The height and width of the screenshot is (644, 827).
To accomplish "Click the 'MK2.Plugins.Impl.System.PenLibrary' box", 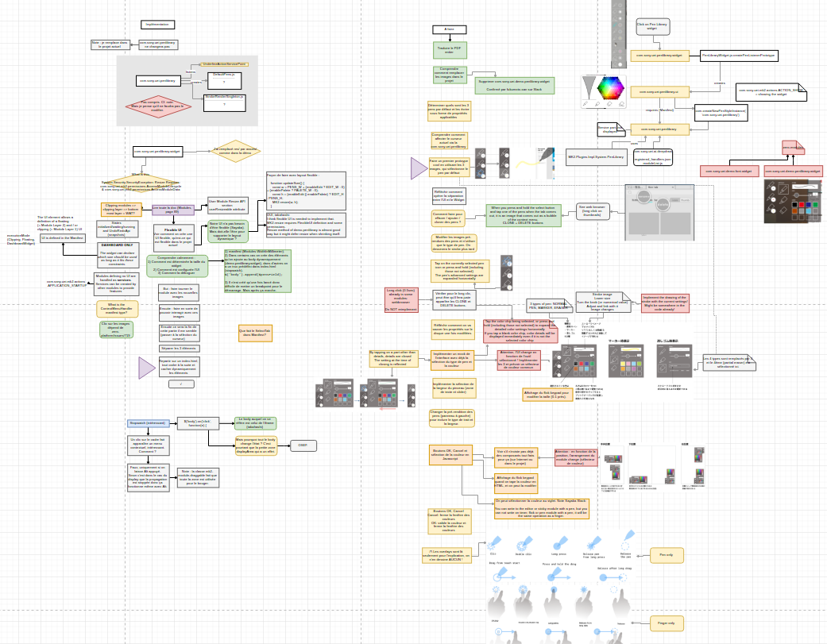I will (x=597, y=159).
